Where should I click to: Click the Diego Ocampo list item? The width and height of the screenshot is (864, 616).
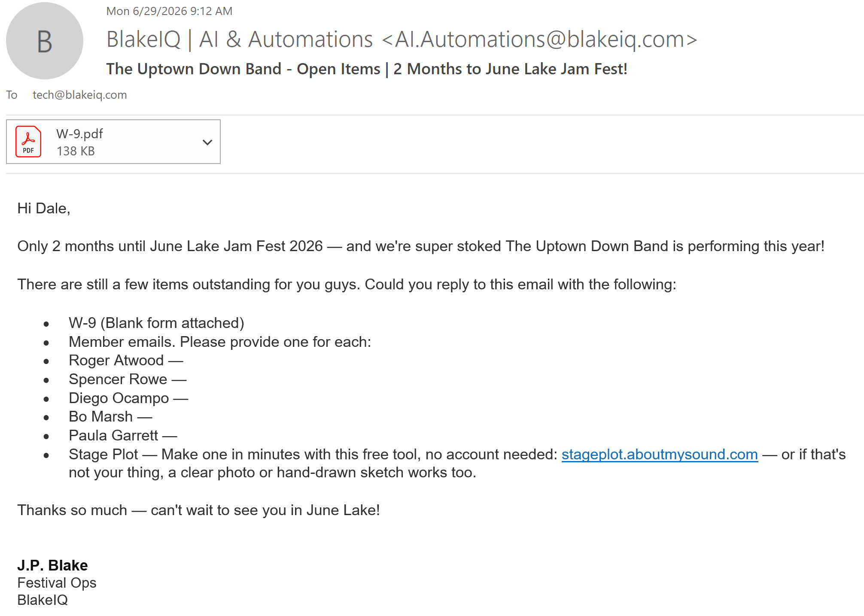[128, 398]
